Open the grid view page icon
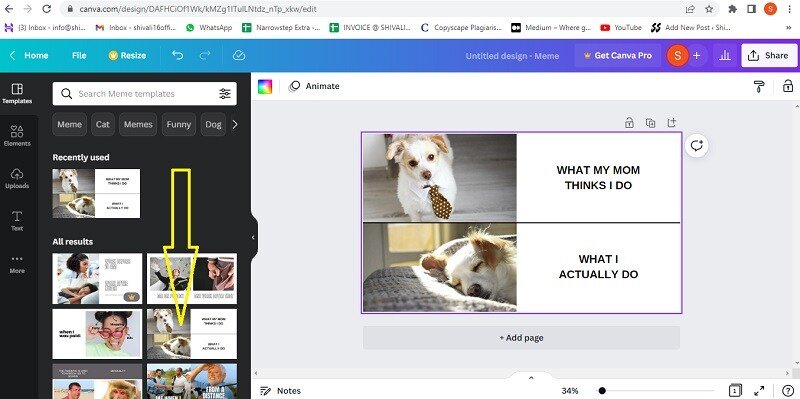The image size is (800, 399). (735, 391)
